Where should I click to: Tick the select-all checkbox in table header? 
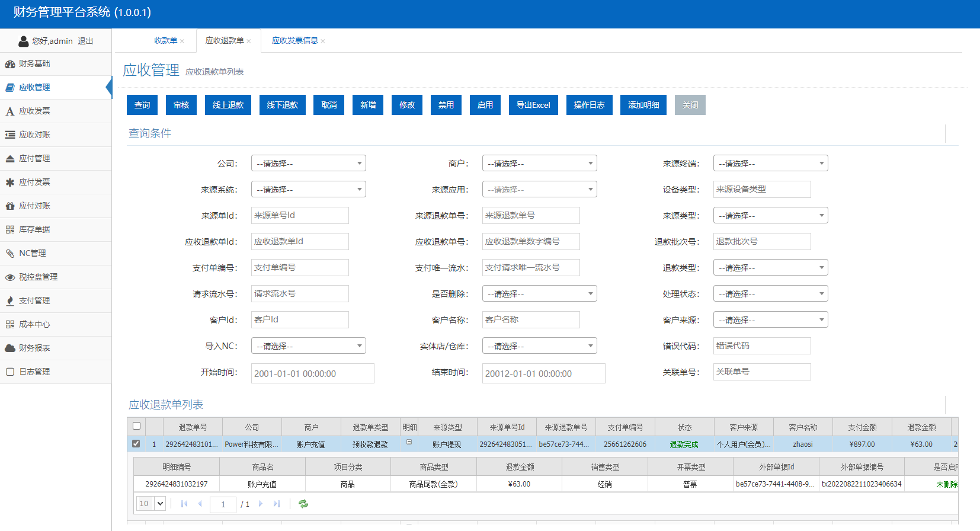point(136,426)
